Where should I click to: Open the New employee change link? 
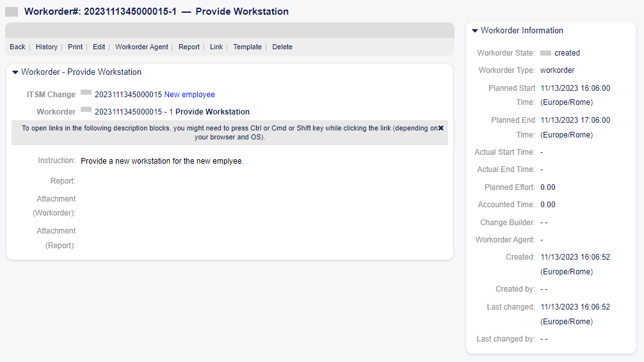pos(189,95)
